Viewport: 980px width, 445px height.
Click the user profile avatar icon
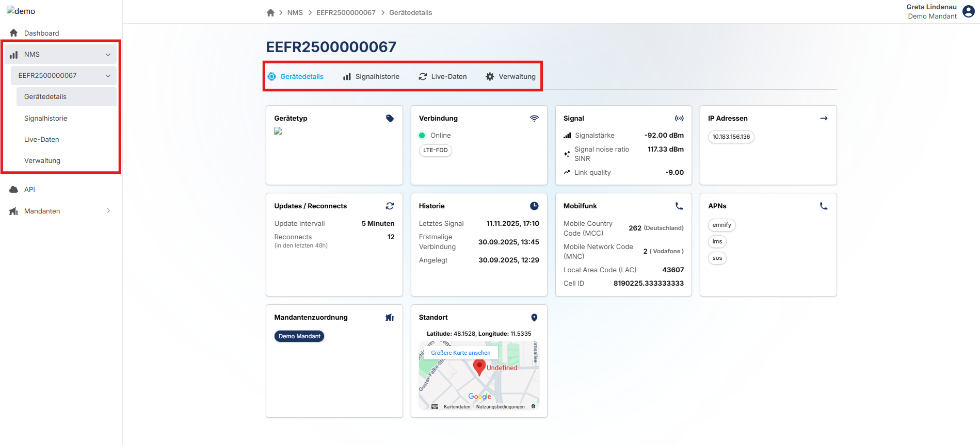click(969, 11)
